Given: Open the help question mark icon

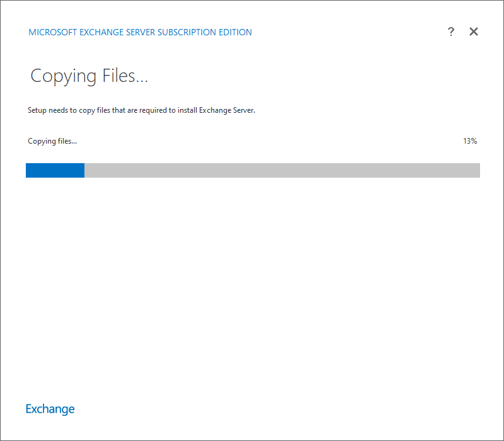Looking at the screenshot, I should pyautogui.click(x=451, y=31).
